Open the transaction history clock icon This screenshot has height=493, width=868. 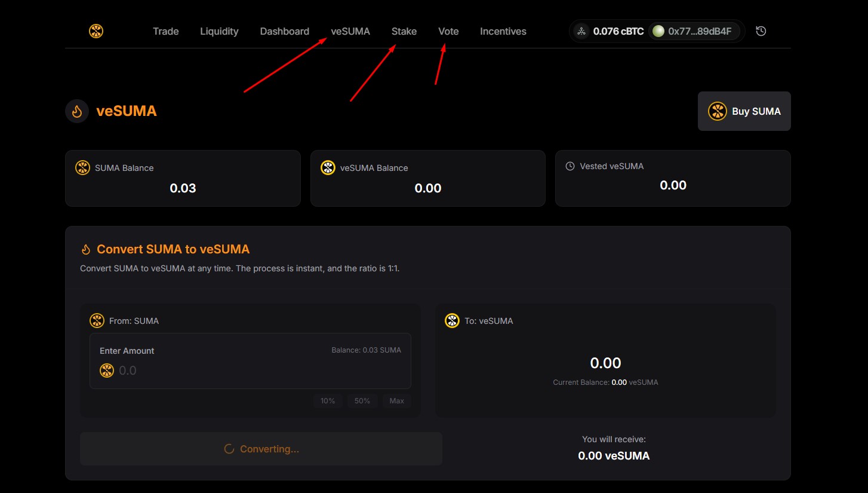pos(761,31)
